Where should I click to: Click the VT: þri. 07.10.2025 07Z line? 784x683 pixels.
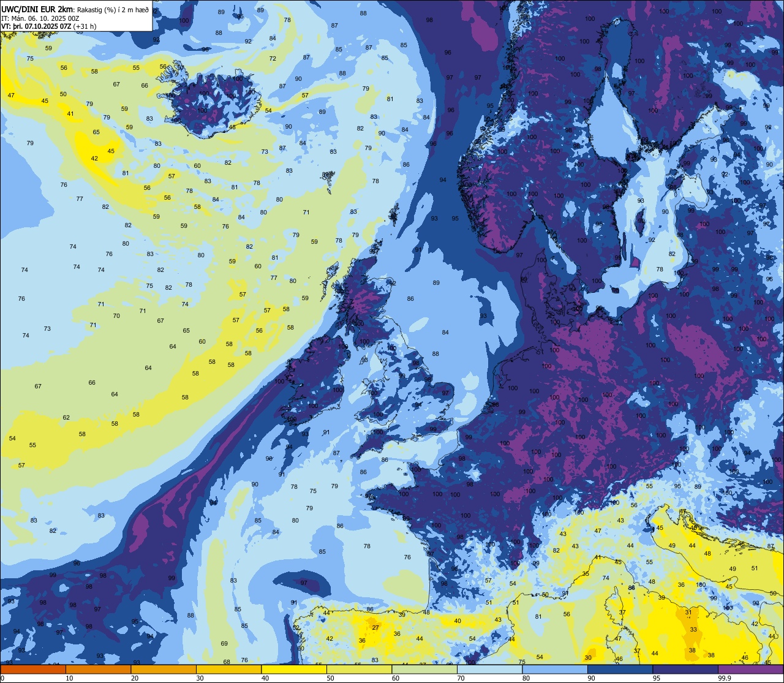[x=50, y=26]
